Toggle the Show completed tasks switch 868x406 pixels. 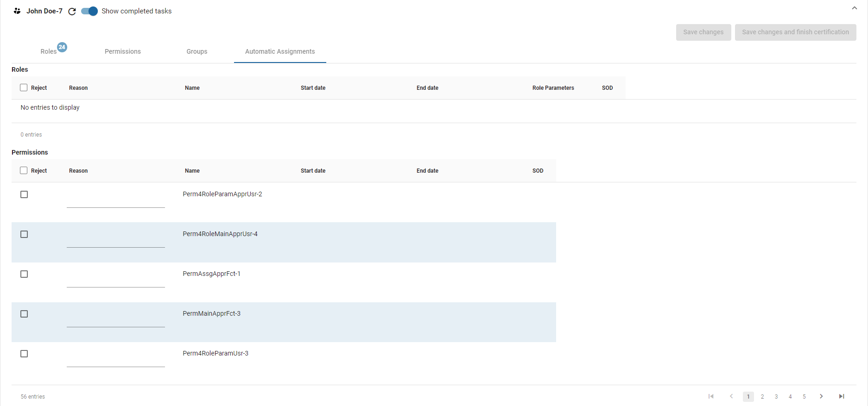[x=89, y=11]
